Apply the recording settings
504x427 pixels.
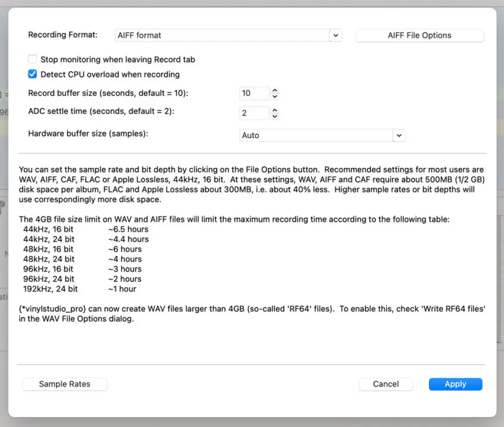point(455,384)
